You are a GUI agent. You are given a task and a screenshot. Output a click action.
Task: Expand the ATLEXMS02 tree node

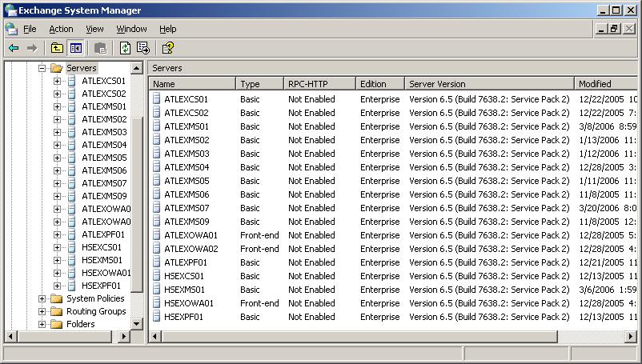point(57,119)
